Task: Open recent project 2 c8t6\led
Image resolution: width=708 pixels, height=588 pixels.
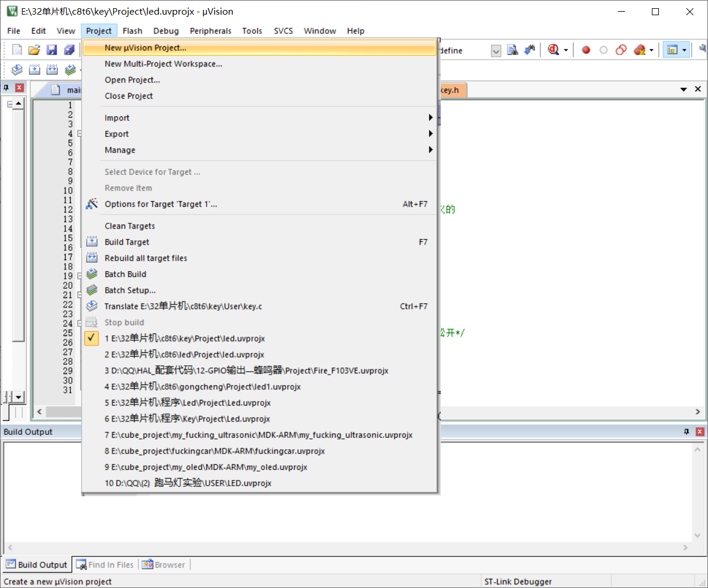Action: [260, 355]
